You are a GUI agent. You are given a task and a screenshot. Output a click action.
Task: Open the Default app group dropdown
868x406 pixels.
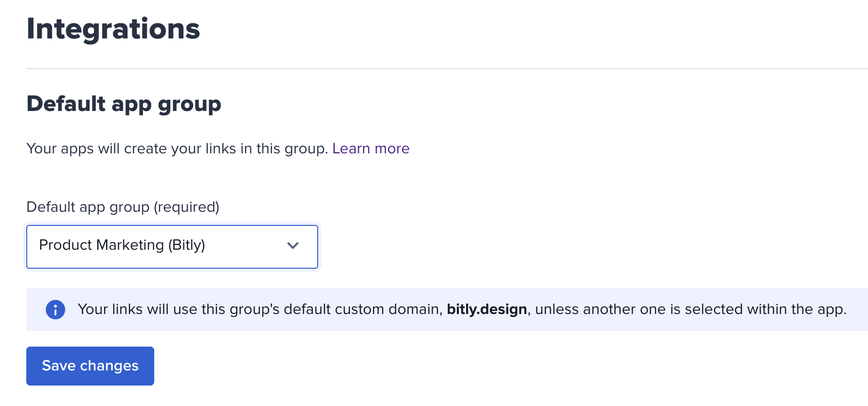pos(172,246)
